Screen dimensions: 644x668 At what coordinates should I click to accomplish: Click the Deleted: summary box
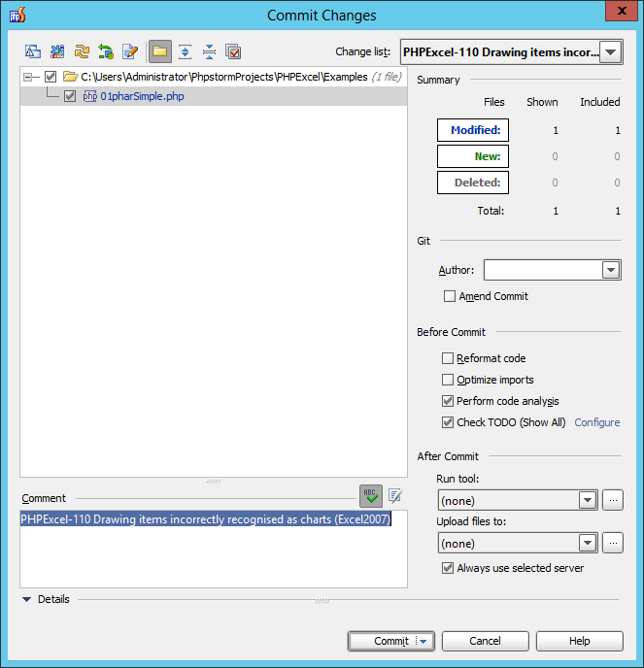473,183
